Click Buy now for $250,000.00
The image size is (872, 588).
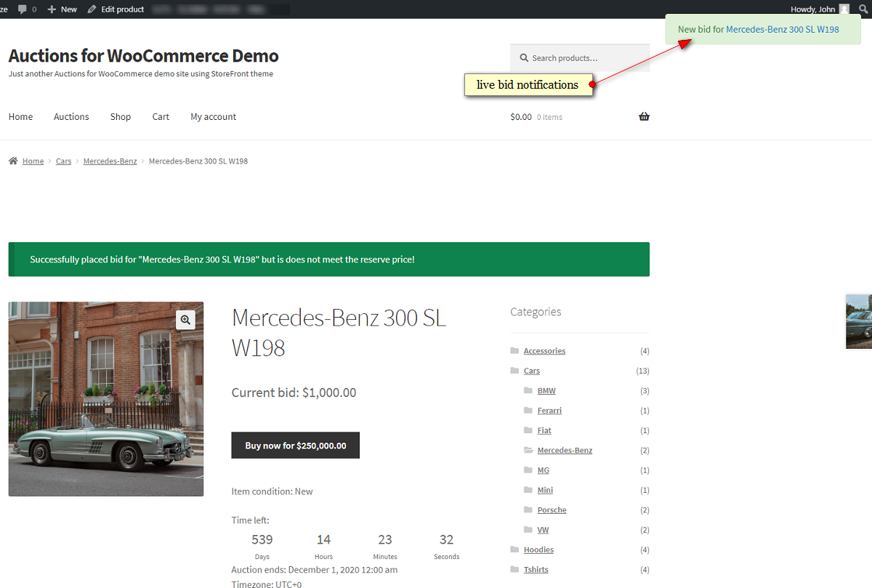coord(295,445)
